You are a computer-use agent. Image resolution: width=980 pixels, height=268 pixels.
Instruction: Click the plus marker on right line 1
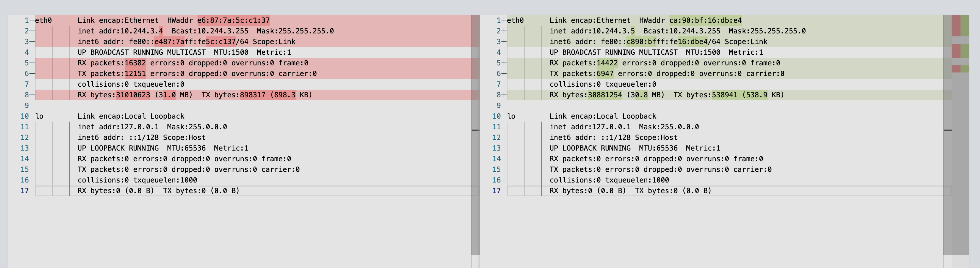(x=504, y=20)
